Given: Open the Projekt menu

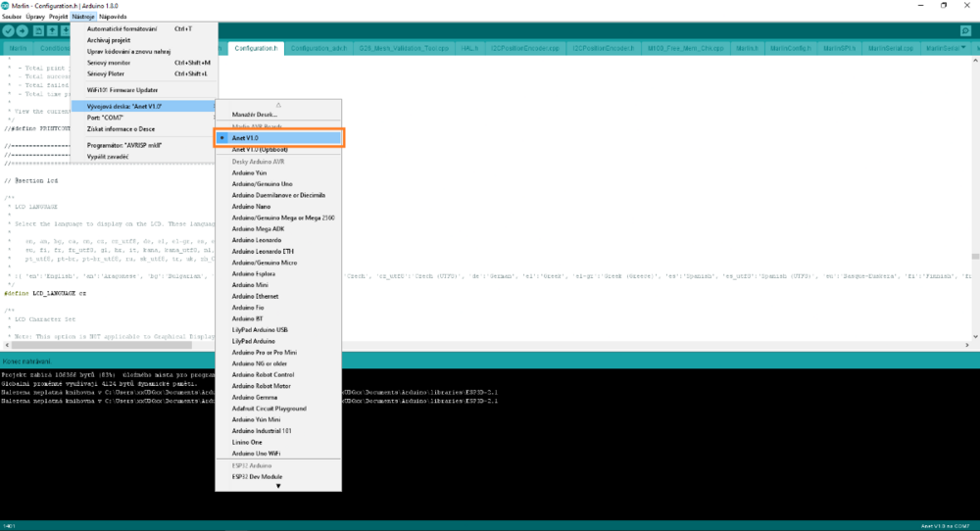Looking at the screenshot, I should pos(58,17).
